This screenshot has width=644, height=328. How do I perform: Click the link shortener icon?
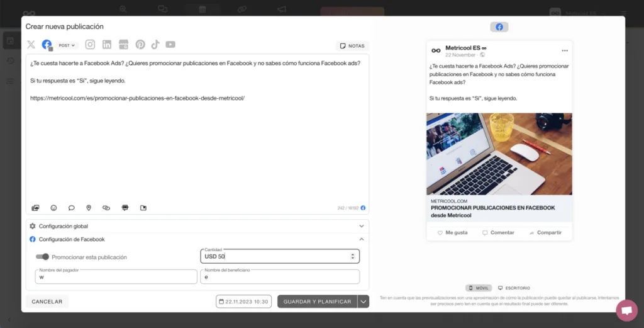point(106,208)
